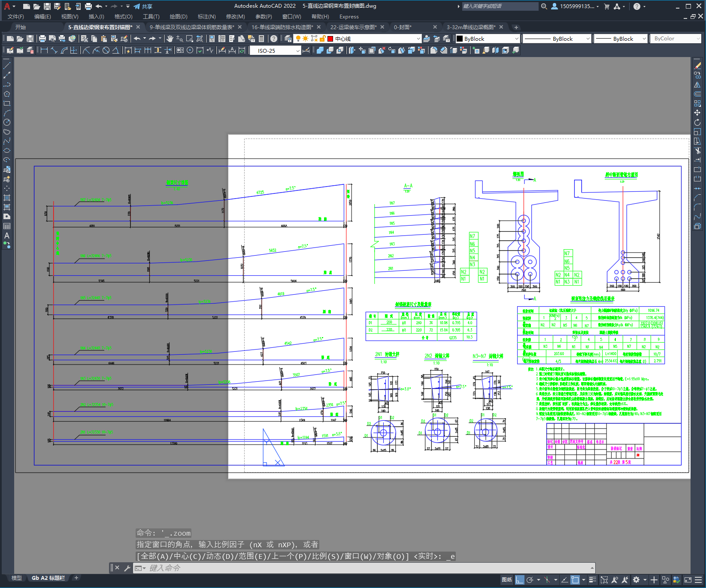Open the customization wrench in command line

[x=127, y=568]
